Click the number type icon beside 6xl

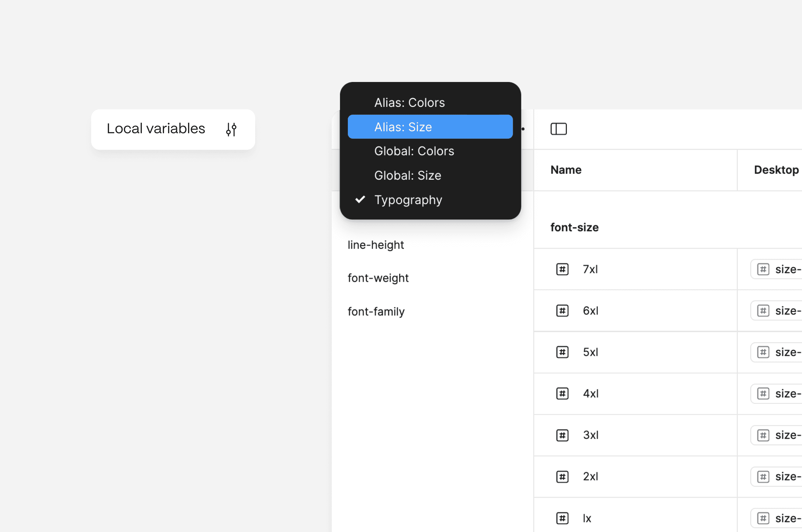point(562,311)
